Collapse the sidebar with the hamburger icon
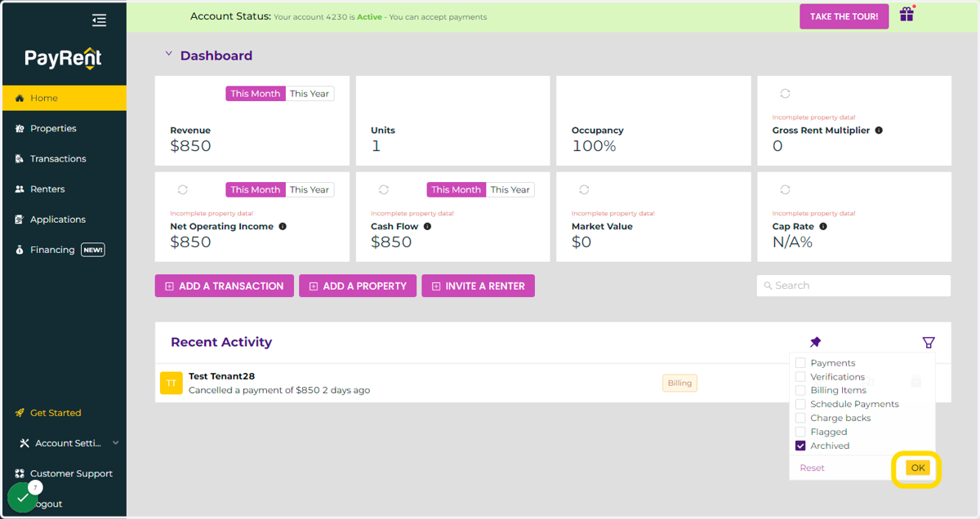Image resolution: width=980 pixels, height=519 pixels. tap(99, 20)
